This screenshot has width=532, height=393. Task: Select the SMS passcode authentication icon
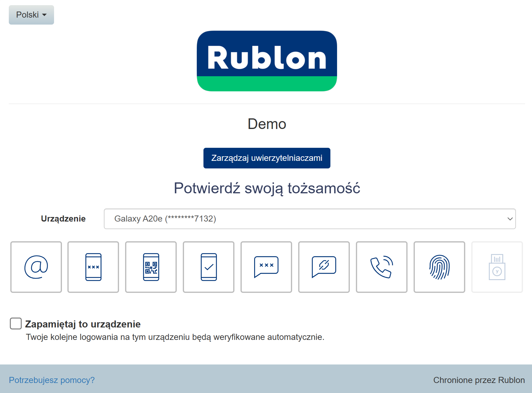tap(266, 267)
